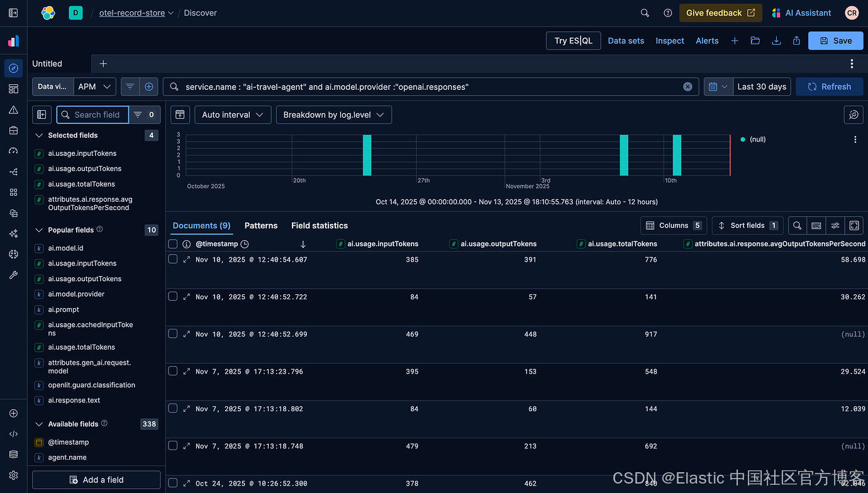Open the help icon in the header
Screen dimensions: 868x493
(668, 13)
